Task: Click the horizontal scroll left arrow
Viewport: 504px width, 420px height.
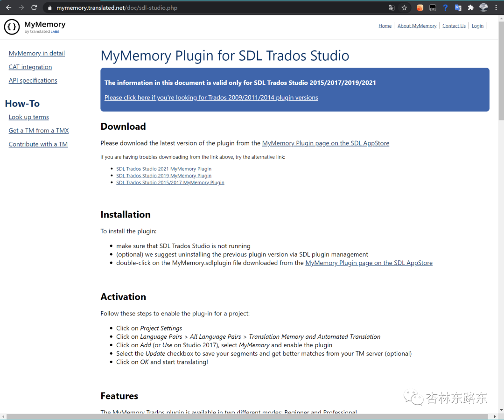Action: point(3,417)
